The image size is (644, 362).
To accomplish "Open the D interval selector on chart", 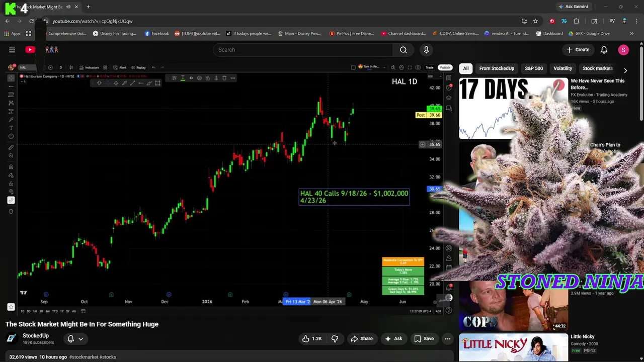I will (x=60, y=67).
